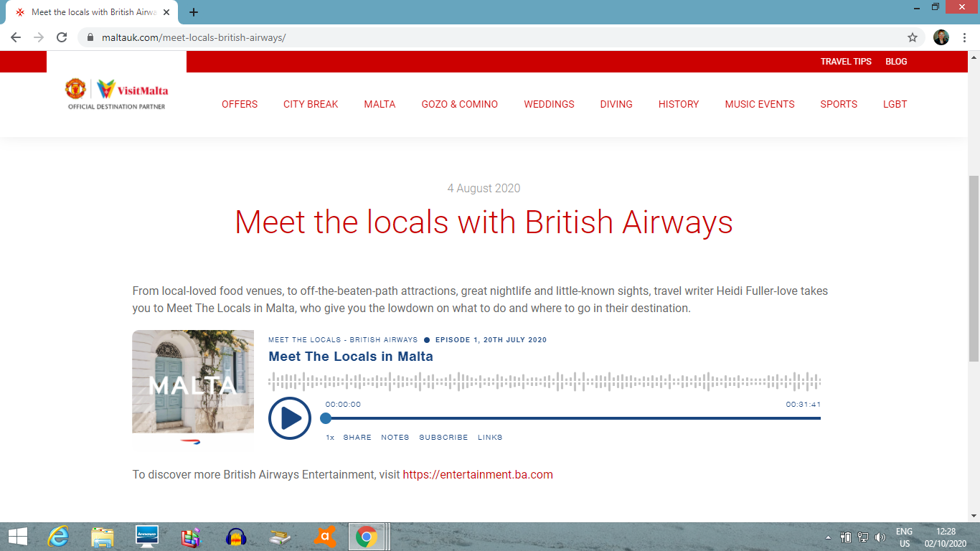Open the LGBT menu item

tap(895, 104)
